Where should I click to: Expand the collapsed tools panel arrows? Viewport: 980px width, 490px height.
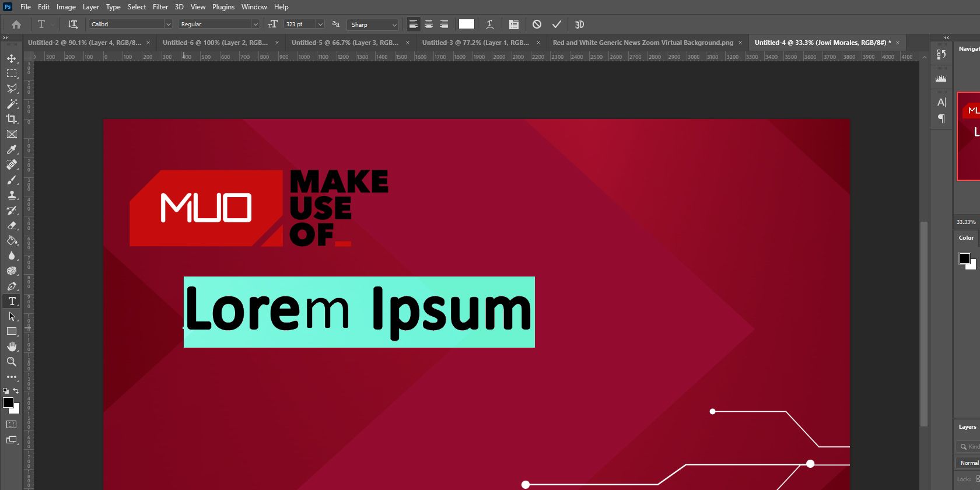tap(5, 37)
